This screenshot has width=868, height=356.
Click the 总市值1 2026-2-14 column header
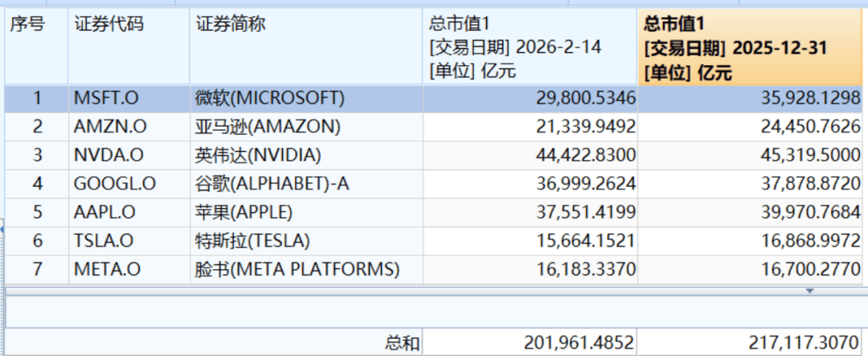pos(530,47)
